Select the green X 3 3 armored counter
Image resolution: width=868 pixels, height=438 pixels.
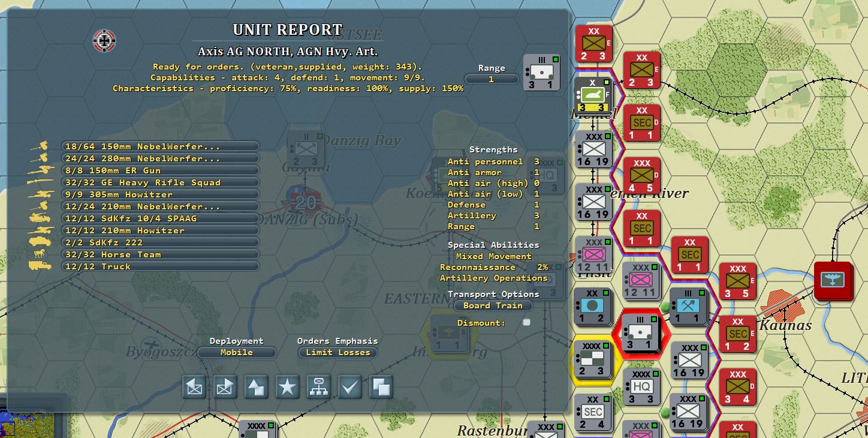(592, 96)
